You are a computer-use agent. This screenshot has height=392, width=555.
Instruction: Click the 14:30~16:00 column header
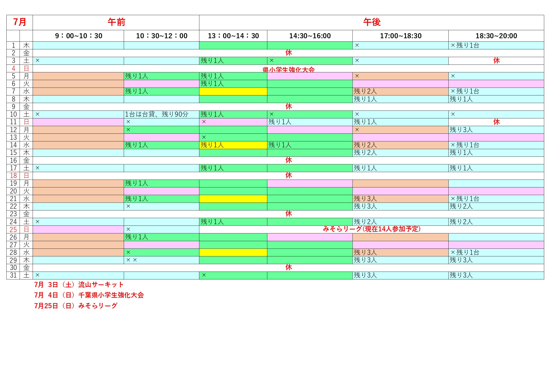[x=310, y=36]
